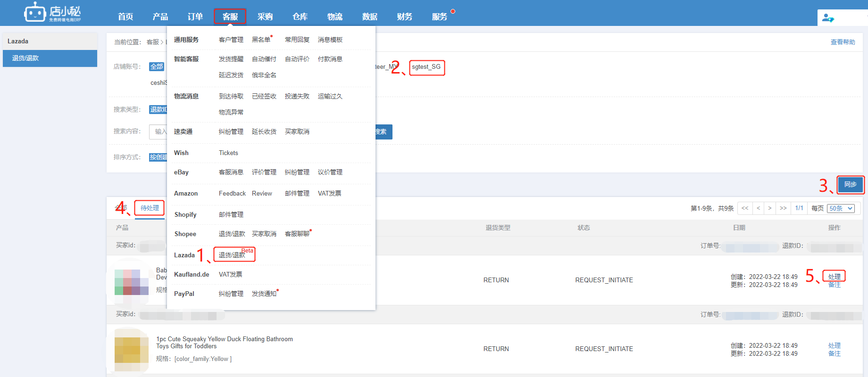The width and height of the screenshot is (868, 377).
Task: Open 邮件管理 under Shopify
Action: tap(231, 214)
